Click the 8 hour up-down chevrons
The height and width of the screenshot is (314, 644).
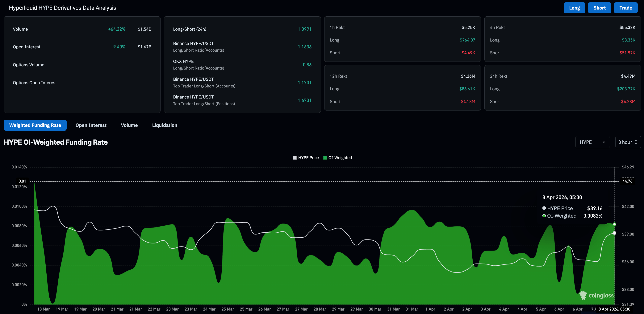pos(636,142)
